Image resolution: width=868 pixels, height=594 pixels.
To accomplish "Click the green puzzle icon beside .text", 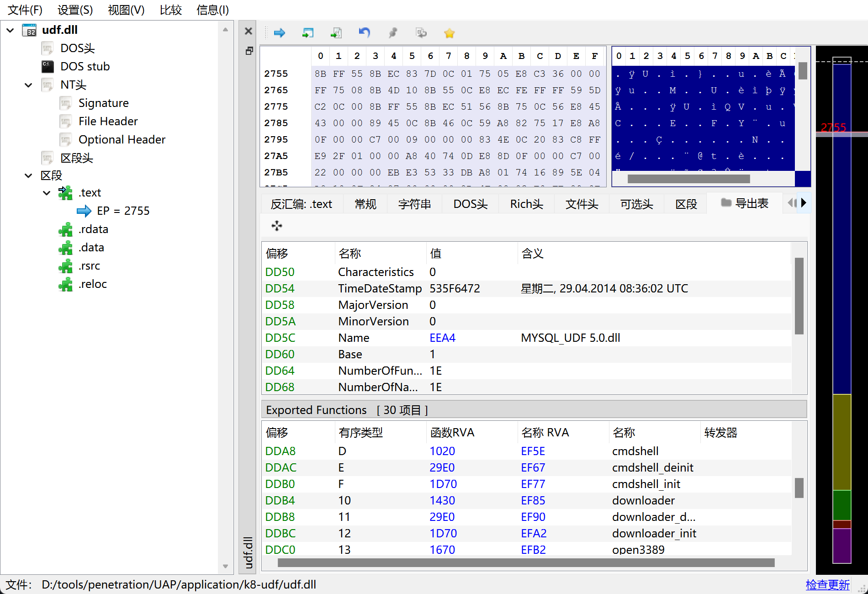I will coord(65,193).
